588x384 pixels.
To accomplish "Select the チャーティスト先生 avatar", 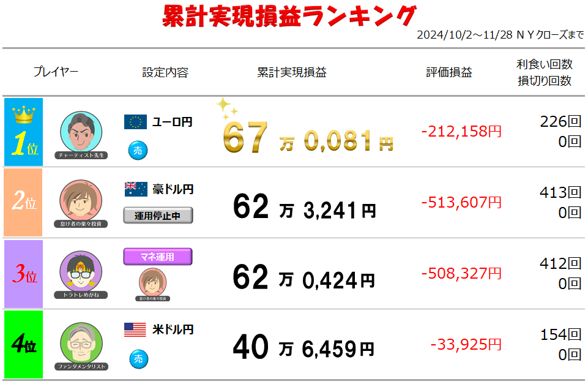I will 81,135.
